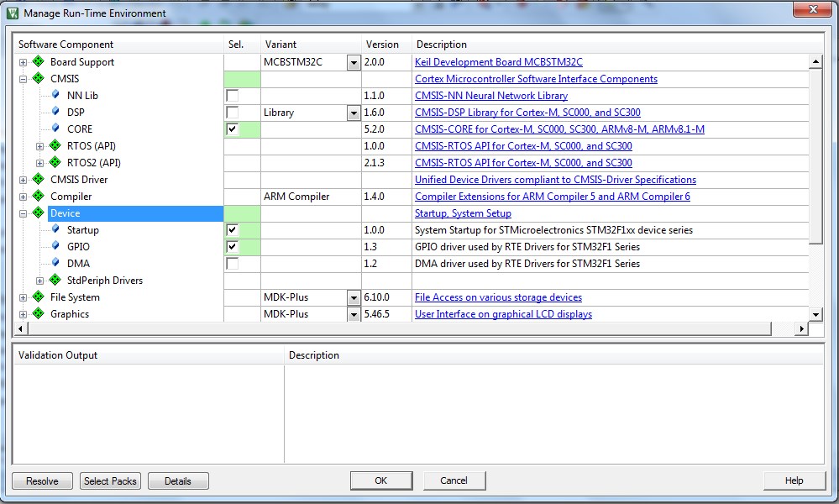Open the Graphics MDK-Plus variant dropdown
Viewport: 839px width, 504px height.
pyautogui.click(x=354, y=315)
